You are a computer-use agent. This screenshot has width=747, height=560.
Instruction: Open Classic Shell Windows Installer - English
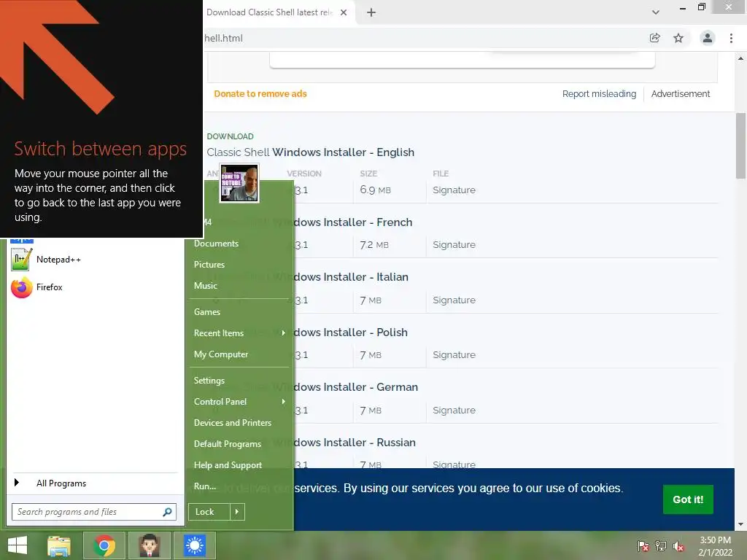(x=311, y=152)
